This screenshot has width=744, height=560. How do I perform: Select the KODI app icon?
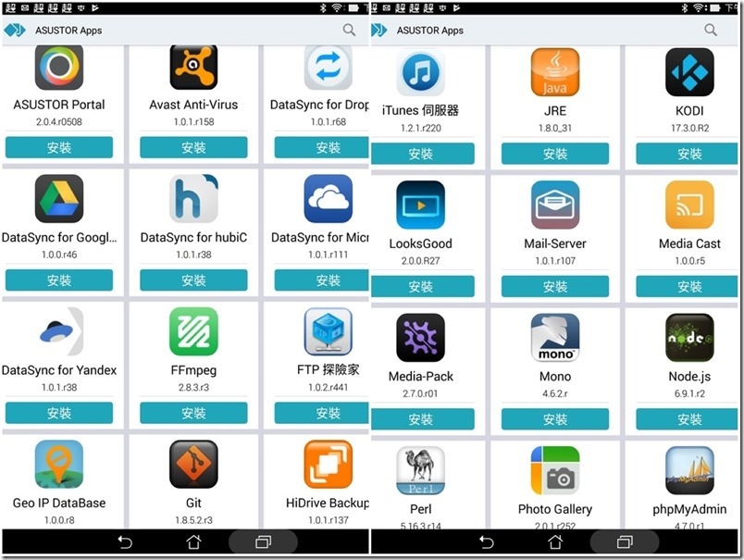coord(690,72)
